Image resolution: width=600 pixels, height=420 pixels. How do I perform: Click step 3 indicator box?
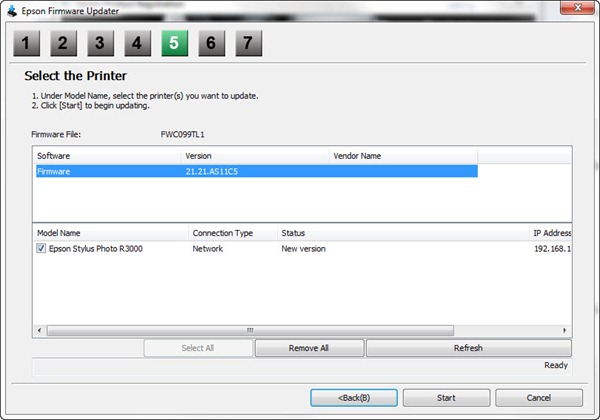100,43
